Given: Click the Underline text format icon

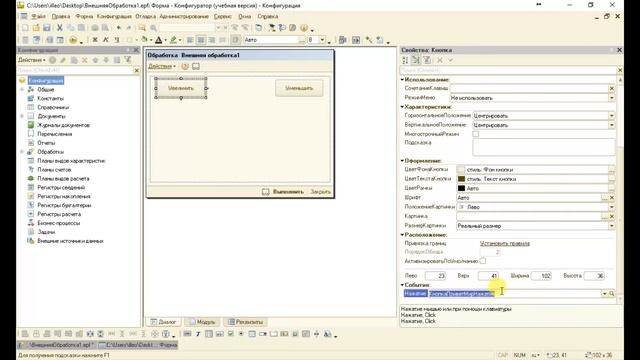Looking at the screenshot, I should 117,40.
